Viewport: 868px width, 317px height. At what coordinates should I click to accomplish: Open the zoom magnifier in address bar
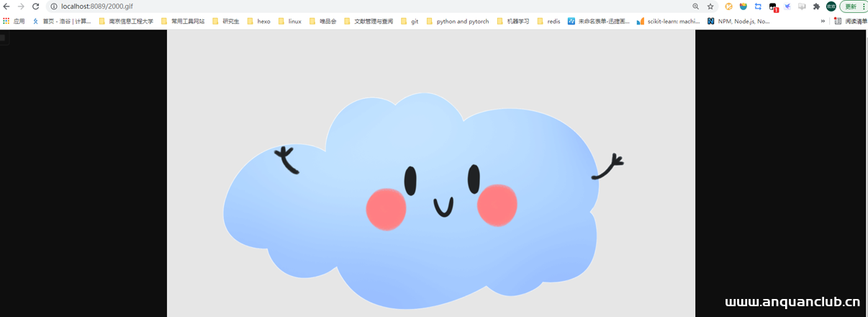(695, 6)
